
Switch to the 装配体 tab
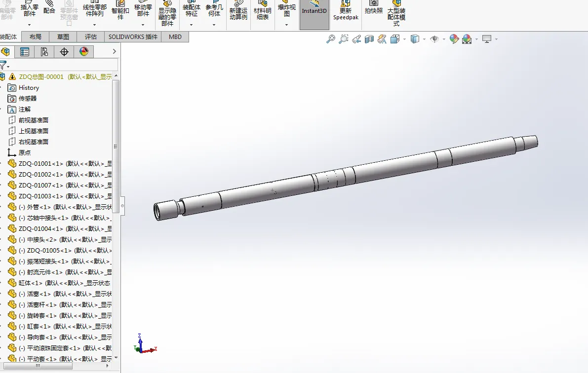pos(9,37)
